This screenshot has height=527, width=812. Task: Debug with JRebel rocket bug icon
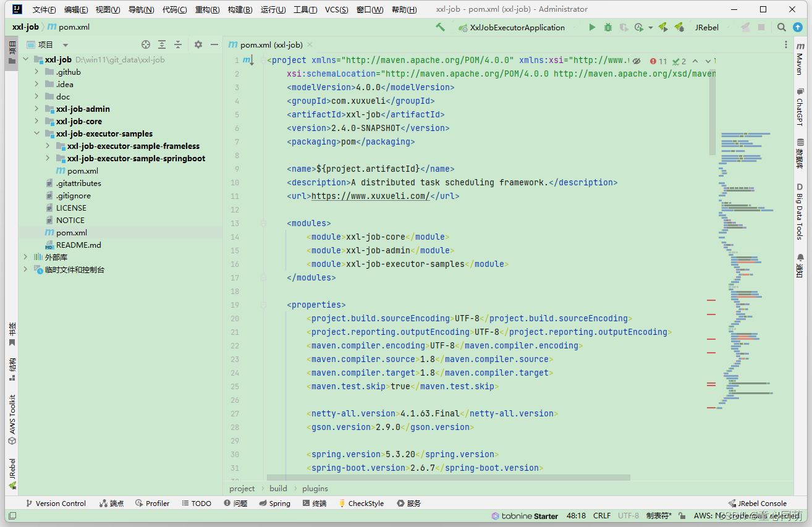pyautogui.click(x=679, y=27)
